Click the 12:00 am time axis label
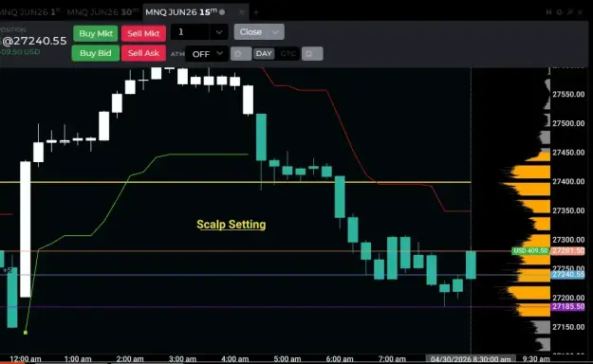 (26, 359)
